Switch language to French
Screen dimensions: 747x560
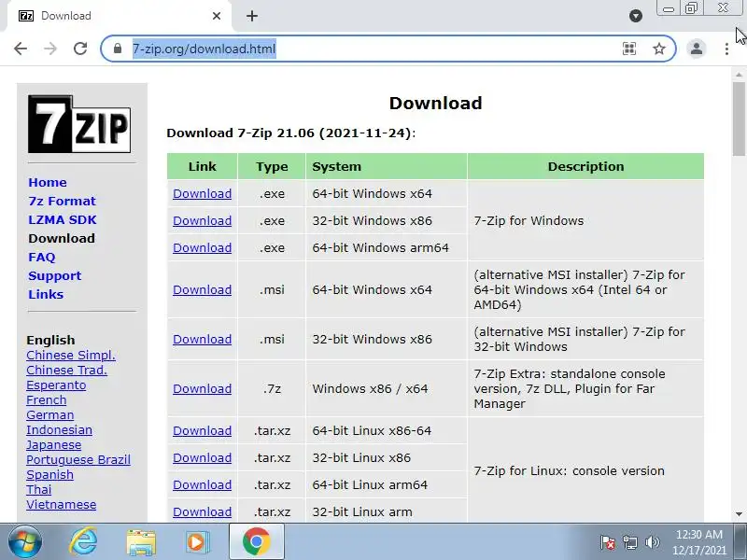pyautogui.click(x=46, y=400)
